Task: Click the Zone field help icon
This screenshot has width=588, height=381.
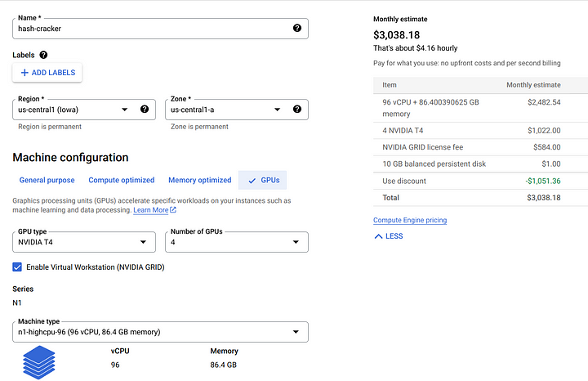Action: (297, 110)
